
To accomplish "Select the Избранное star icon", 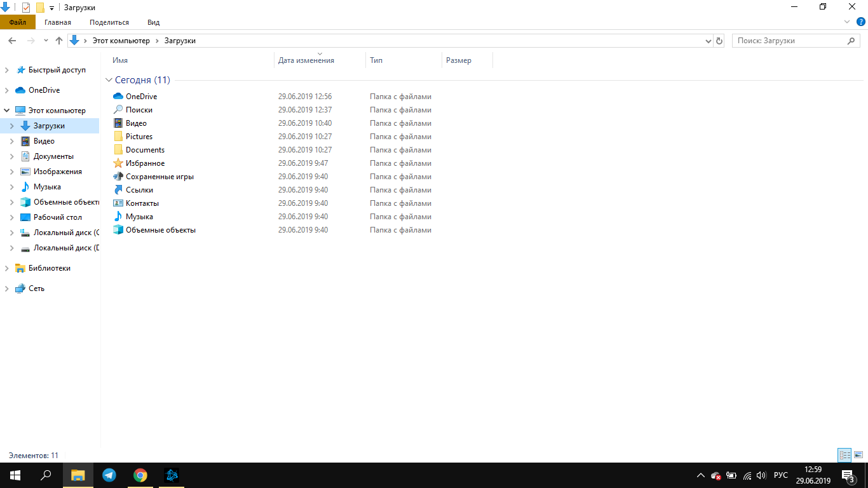I will click(x=118, y=163).
